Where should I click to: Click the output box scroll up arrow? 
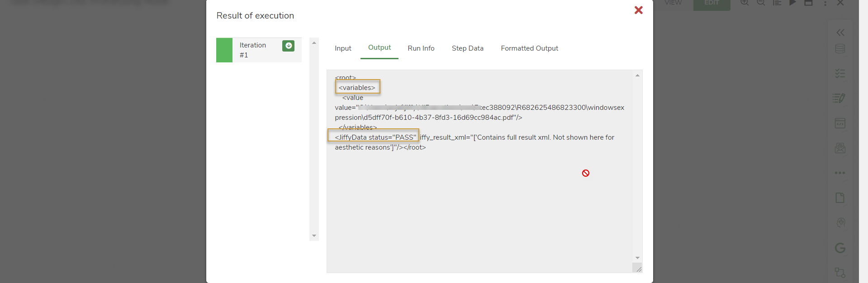click(x=637, y=75)
